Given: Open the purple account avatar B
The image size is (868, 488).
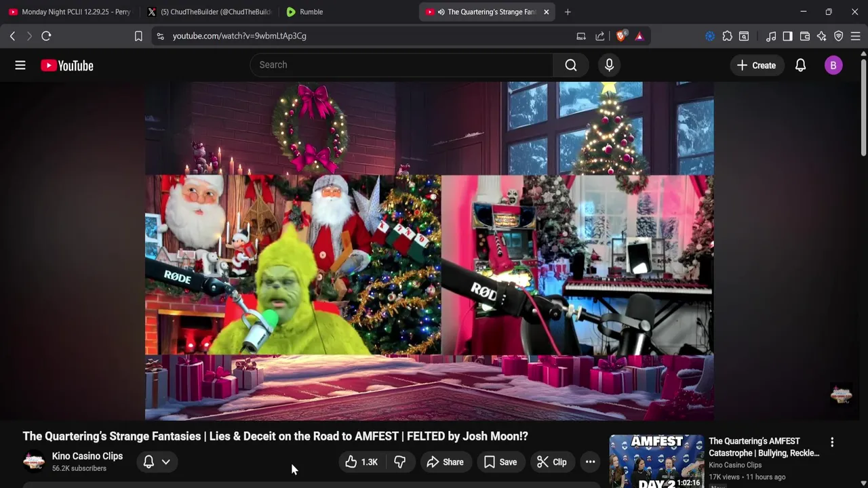Looking at the screenshot, I should 833,65.
